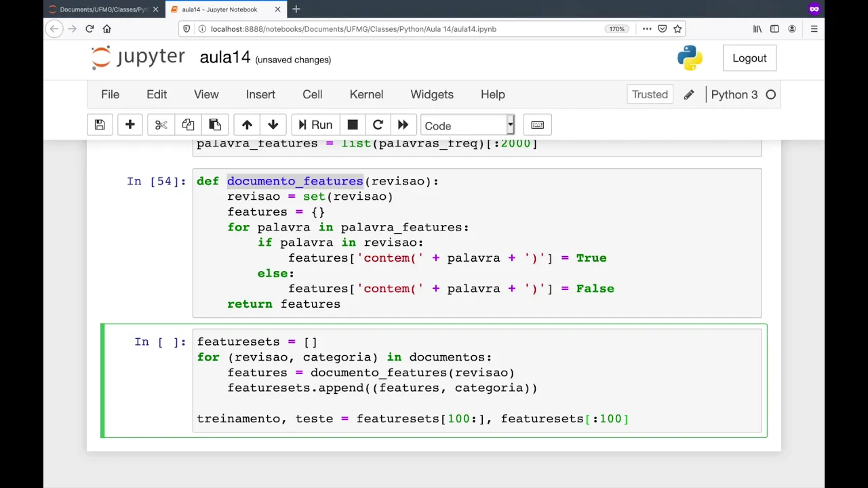This screenshot has width=868, height=488.
Task: Click the 'return features' code line
Action: coord(283,304)
